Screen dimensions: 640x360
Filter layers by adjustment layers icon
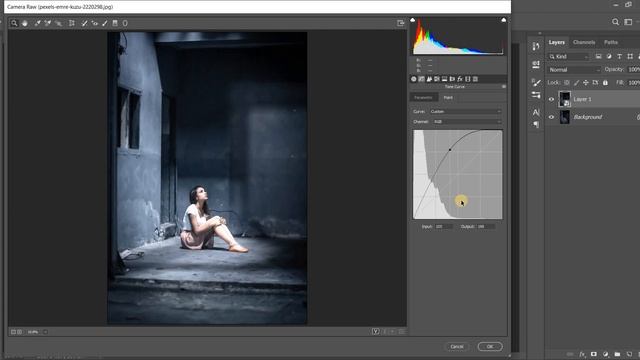[609, 56]
